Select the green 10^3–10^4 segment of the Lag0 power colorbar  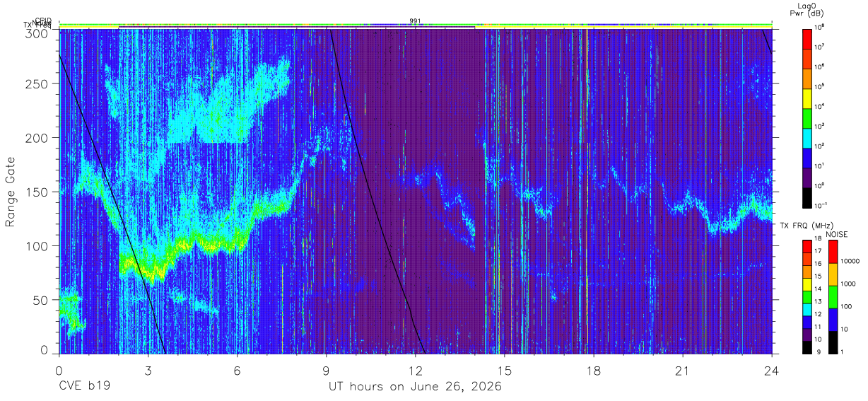click(807, 117)
